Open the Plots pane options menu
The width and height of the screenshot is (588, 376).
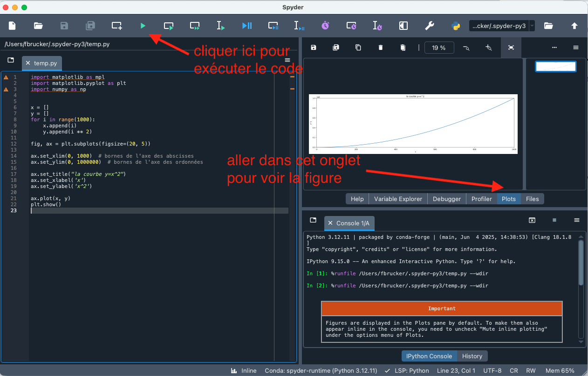(x=576, y=48)
